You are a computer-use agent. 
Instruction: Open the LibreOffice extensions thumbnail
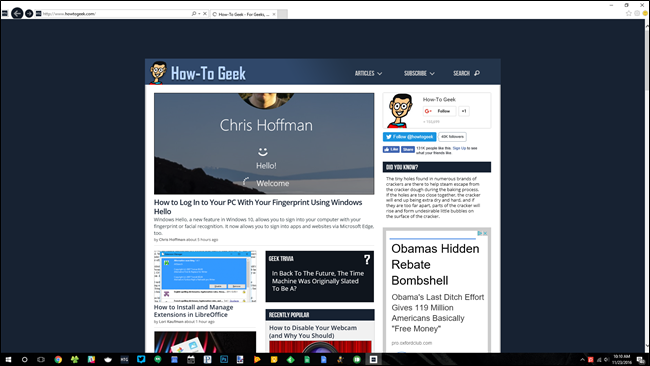205,276
